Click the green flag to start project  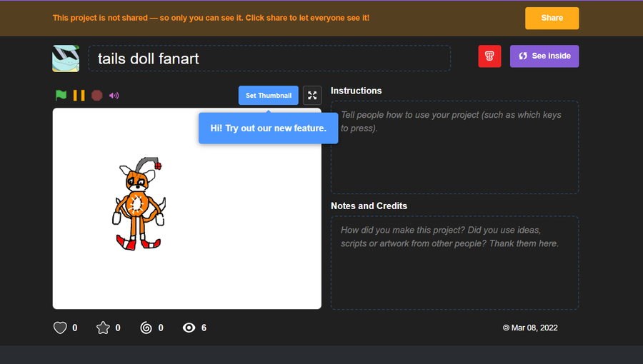point(61,96)
